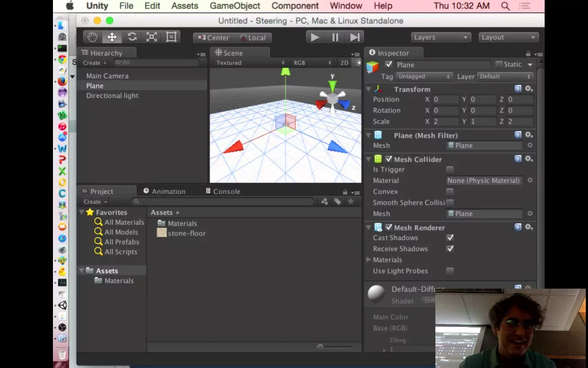588x368 pixels.
Task: Open the Component menu
Action: point(295,6)
